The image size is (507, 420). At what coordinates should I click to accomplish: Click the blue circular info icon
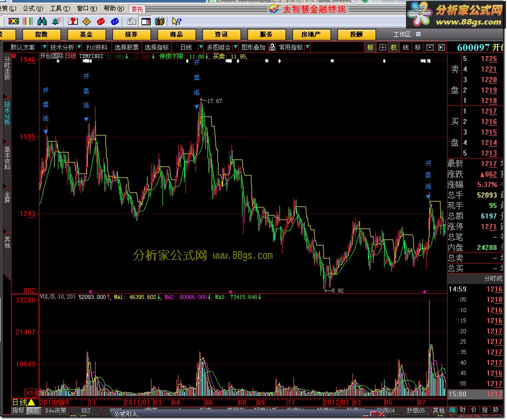[115, 21]
